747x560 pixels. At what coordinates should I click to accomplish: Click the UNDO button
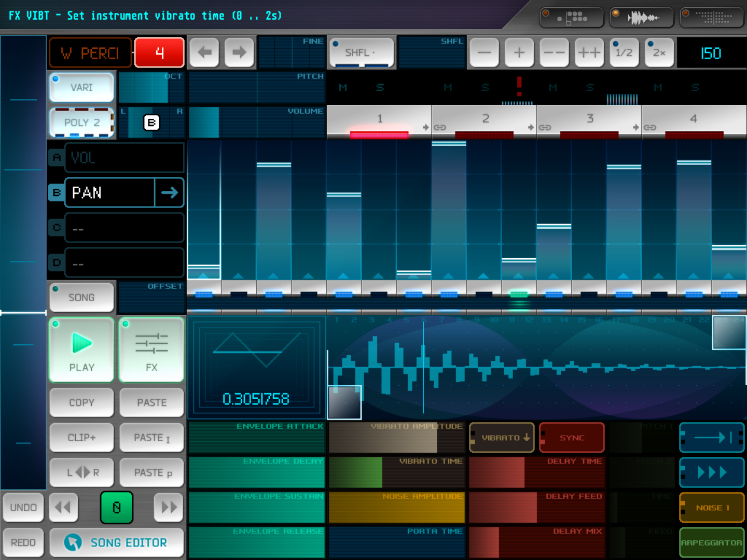point(23,508)
